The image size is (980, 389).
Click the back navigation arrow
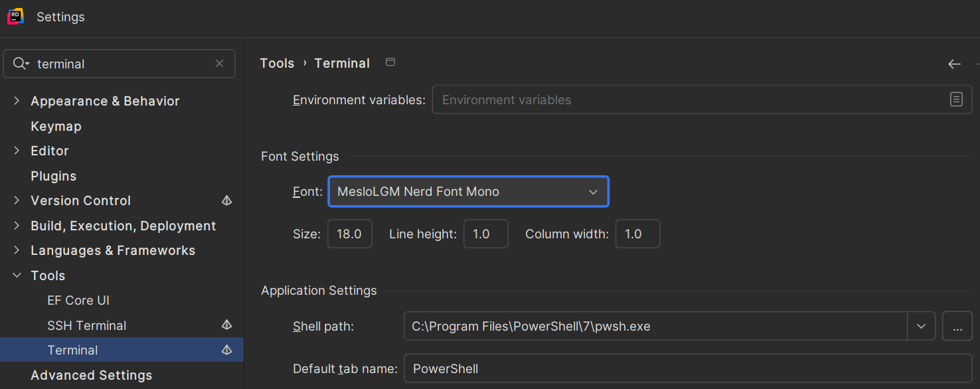pyautogui.click(x=954, y=64)
